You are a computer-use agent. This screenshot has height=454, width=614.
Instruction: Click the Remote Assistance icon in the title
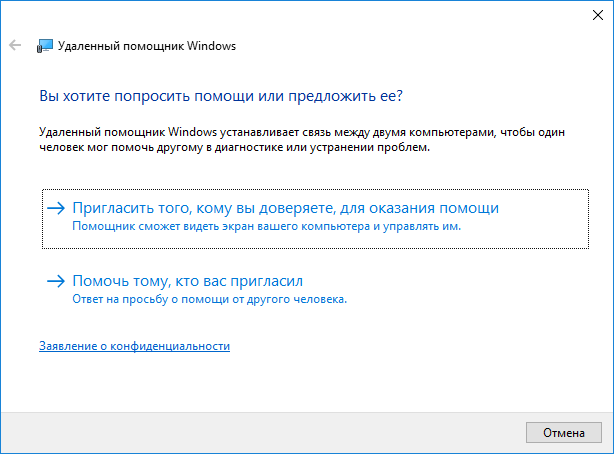coord(45,45)
